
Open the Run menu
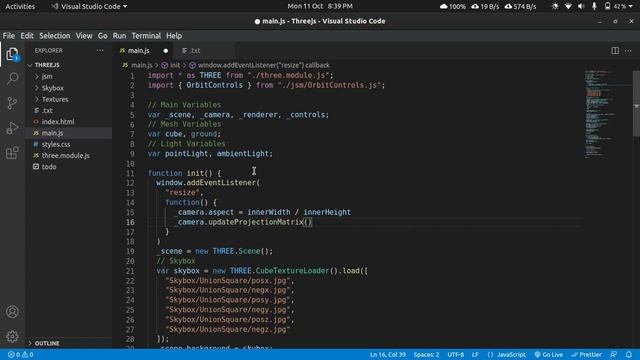pyautogui.click(x=119, y=36)
